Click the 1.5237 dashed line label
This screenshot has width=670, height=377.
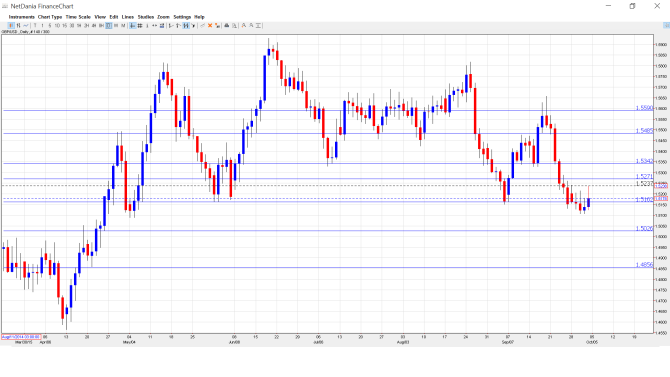pos(644,183)
